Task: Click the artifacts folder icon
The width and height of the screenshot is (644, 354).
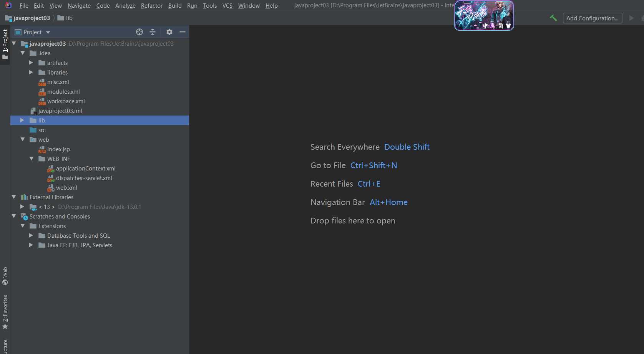Action: pyautogui.click(x=42, y=63)
